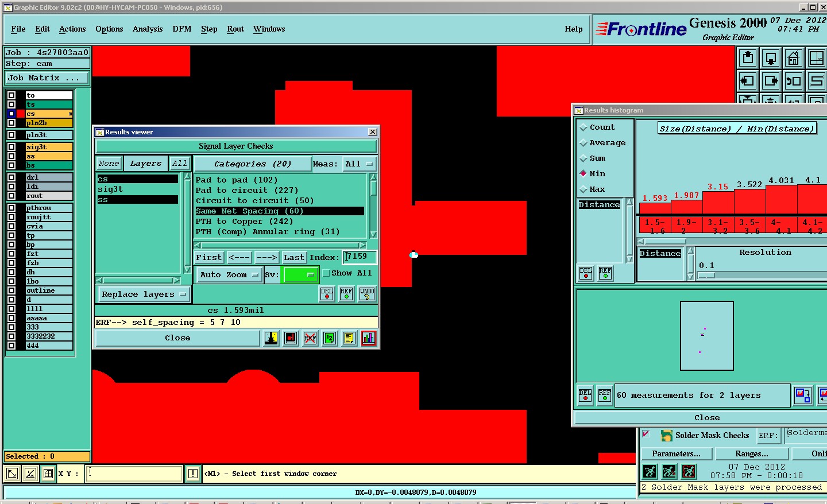Click the pan up view icon
Screen dimensions: 827x504
[748, 58]
